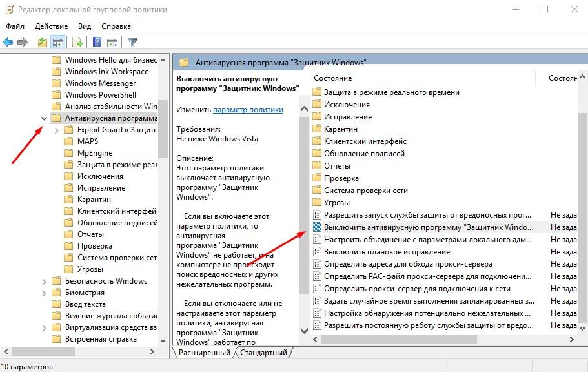Click the Состояние column header
588x372 pixels.
(x=332, y=77)
